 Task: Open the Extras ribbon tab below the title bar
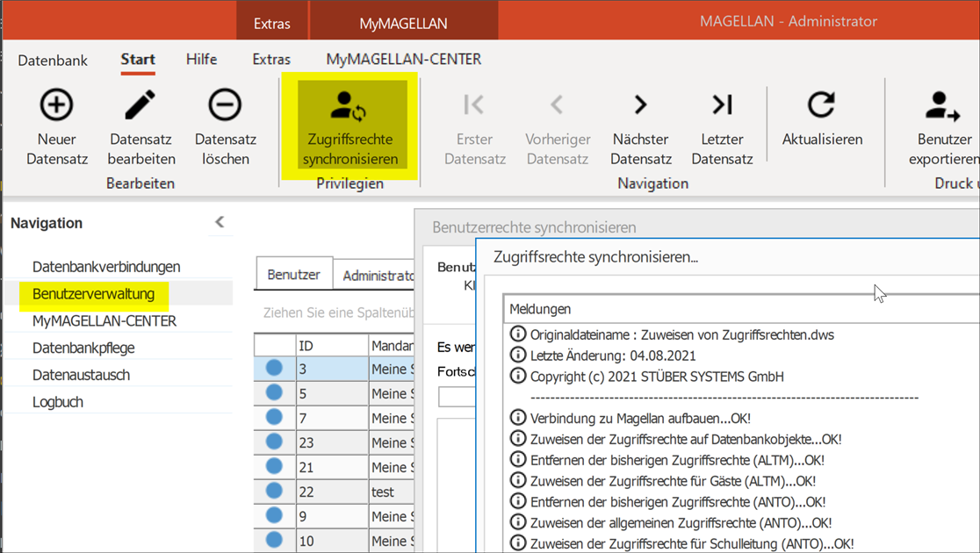(271, 60)
